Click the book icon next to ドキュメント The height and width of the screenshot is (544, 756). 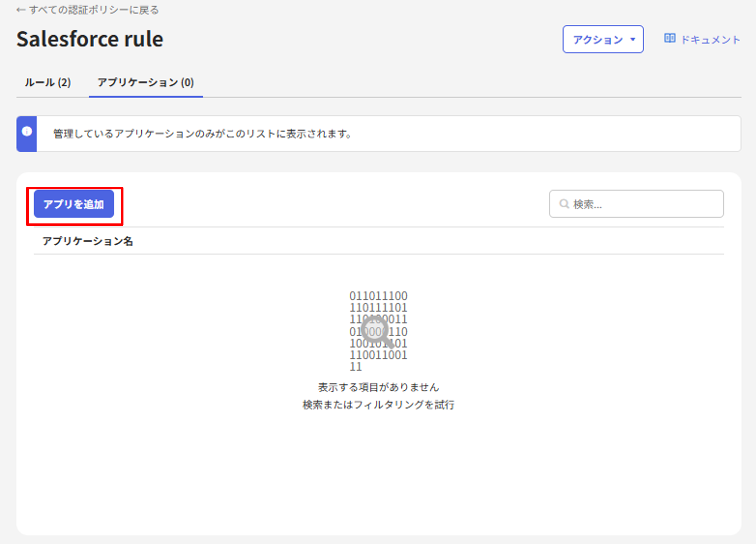coord(669,38)
